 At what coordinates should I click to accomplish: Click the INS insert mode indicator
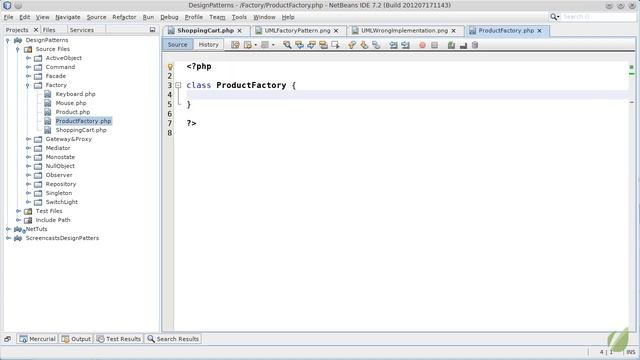631,352
